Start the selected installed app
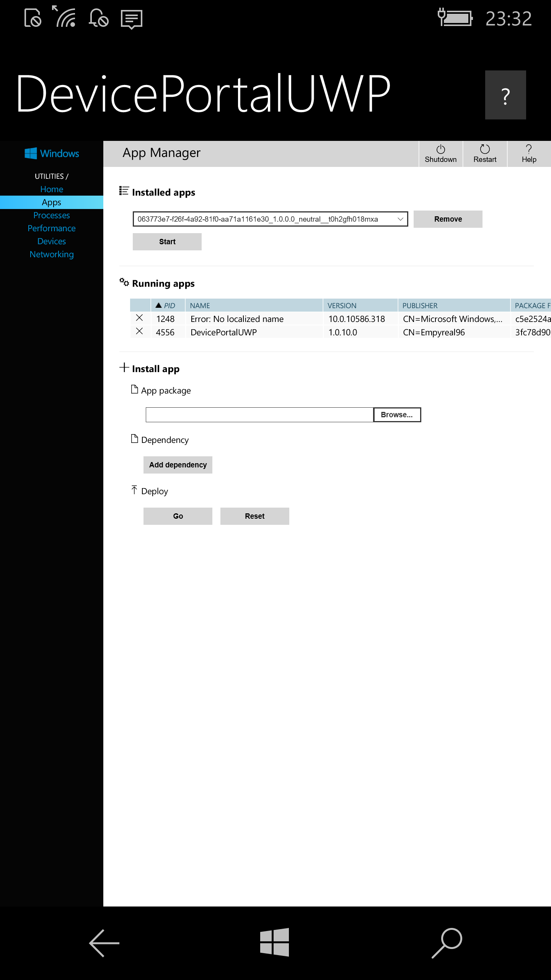This screenshot has width=551, height=980. tap(167, 242)
